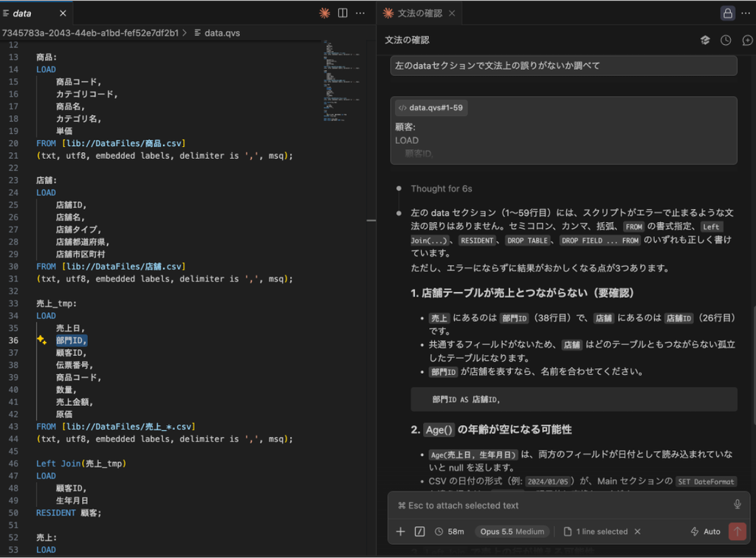Click the Claude icon in editor toolbar

tap(325, 13)
